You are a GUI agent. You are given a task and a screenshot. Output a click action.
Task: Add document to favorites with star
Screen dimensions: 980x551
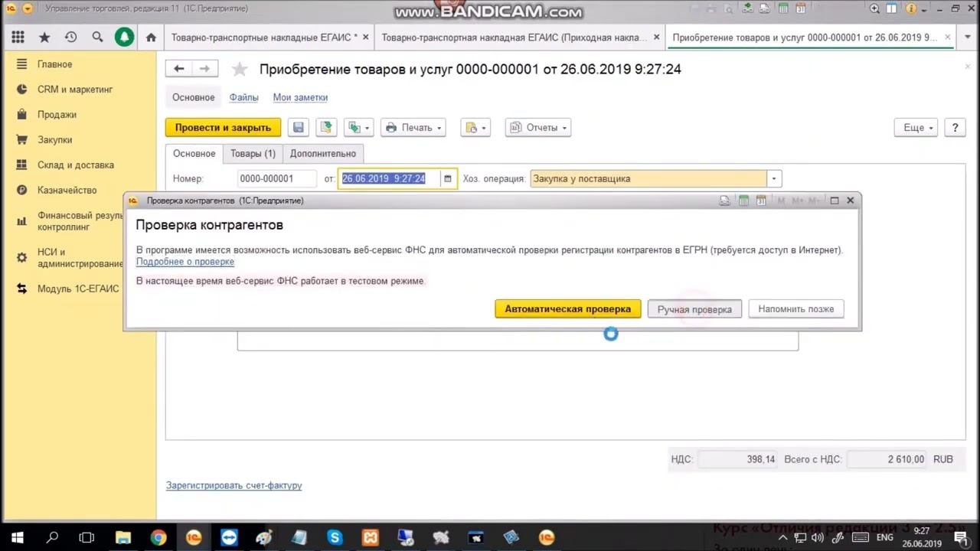240,70
